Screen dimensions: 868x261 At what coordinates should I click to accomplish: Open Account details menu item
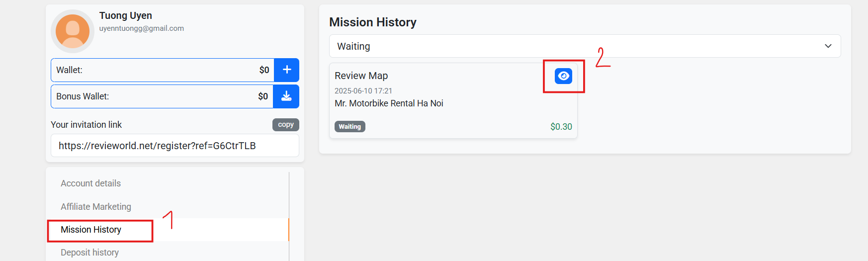pos(91,183)
